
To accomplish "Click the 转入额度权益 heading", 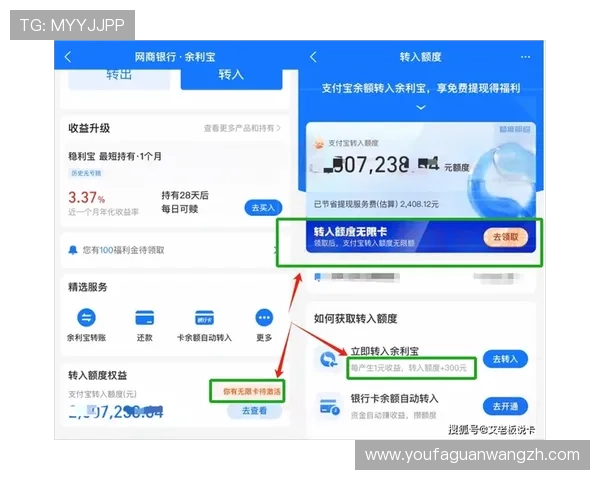I will [98, 376].
